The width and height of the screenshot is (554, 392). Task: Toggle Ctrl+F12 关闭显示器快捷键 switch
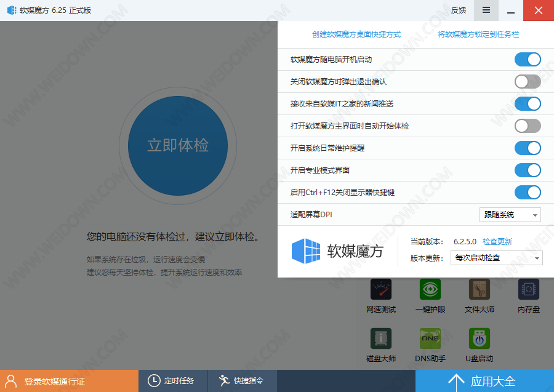[528, 192]
